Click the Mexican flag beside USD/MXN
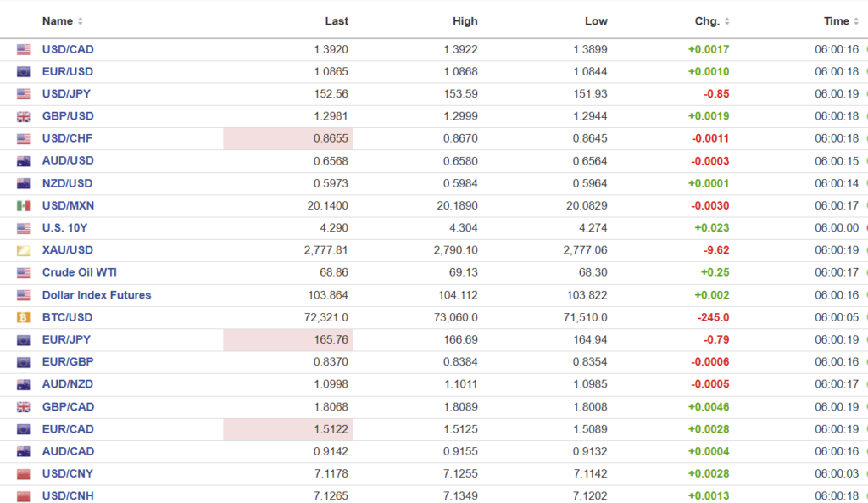868x503 pixels. [x=23, y=206]
